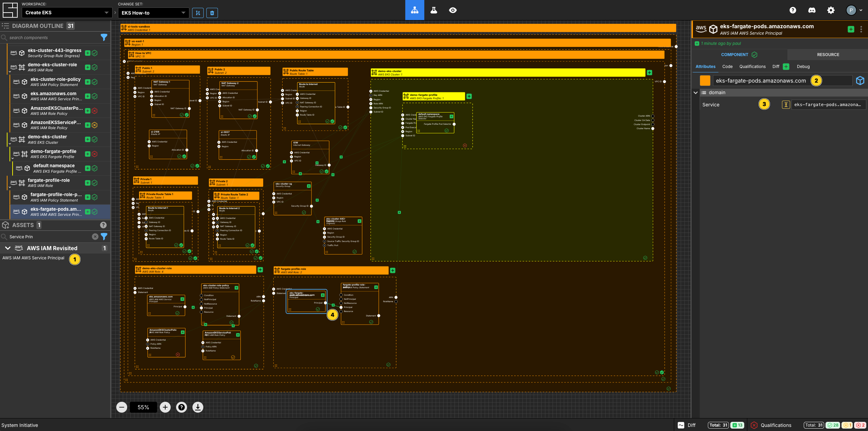Collapse demo-fargate-profile children in outline
The width and height of the screenshot is (868, 431).
click(x=13, y=158)
